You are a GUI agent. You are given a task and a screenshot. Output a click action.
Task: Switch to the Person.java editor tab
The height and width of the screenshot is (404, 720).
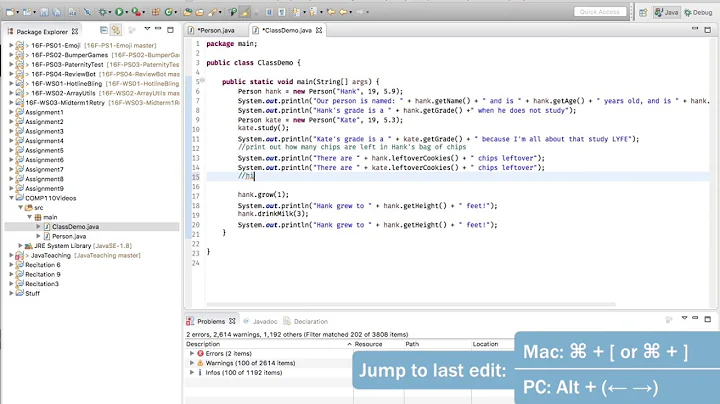pyautogui.click(x=217, y=31)
